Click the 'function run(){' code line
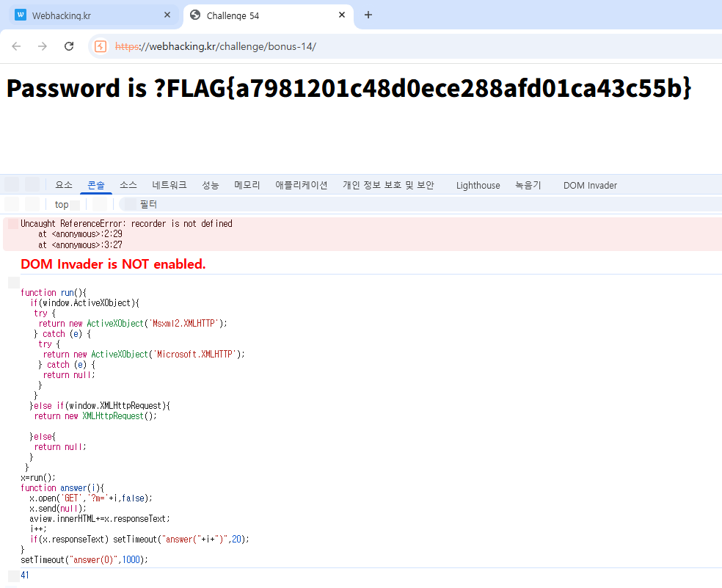Screen dimensions: 722x588 (x=54, y=293)
